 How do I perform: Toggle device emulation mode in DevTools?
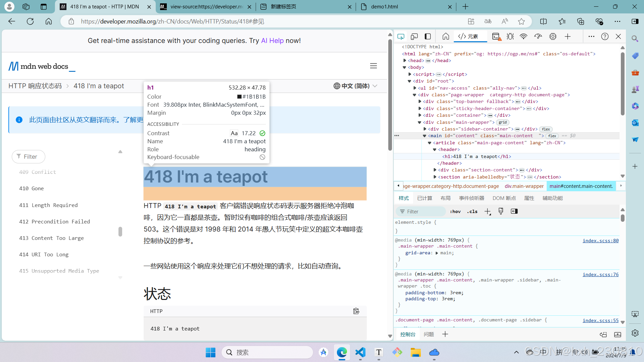coord(414,37)
